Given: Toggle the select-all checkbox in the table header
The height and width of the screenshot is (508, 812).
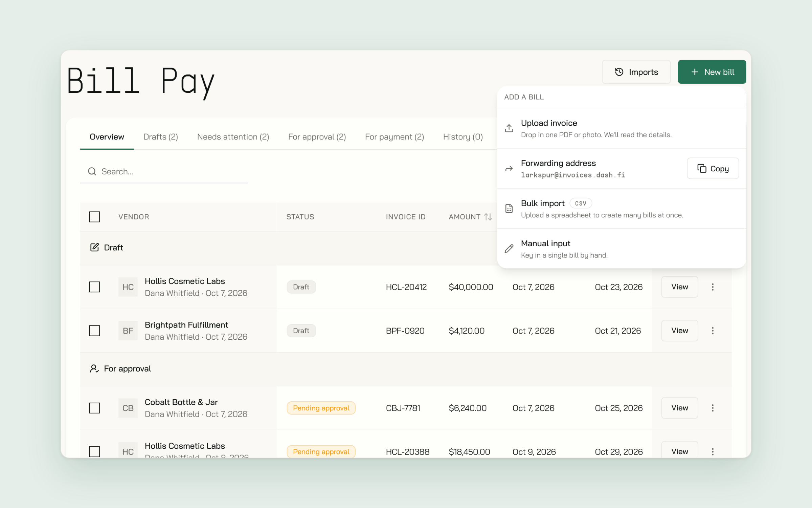Looking at the screenshot, I should (94, 217).
